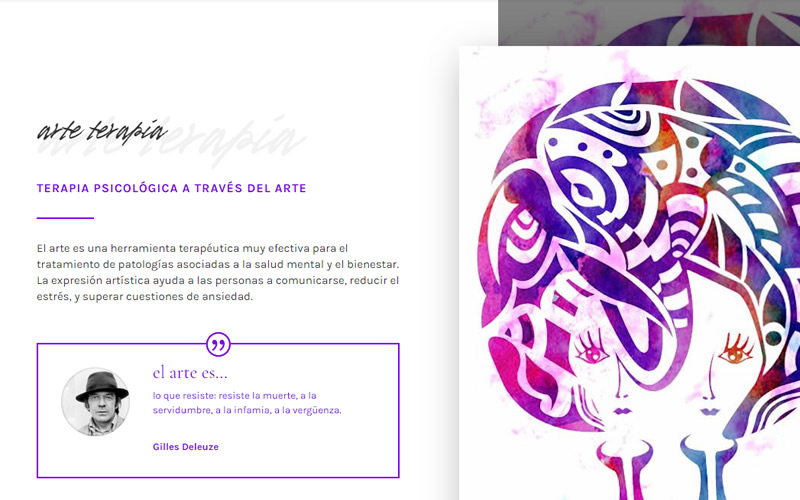Screen dimensions: 800x500
Task: Click the right face's orange eye in artwork
Action: [x=736, y=353]
